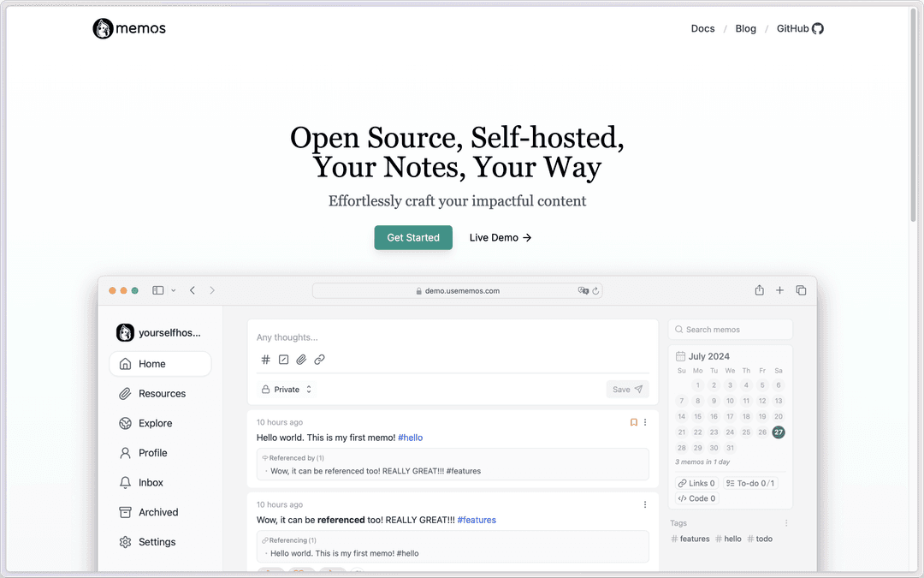Viewport: 924px width, 578px height.
Task: Click the Search memos input field
Action: pyautogui.click(x=731, y=330)
